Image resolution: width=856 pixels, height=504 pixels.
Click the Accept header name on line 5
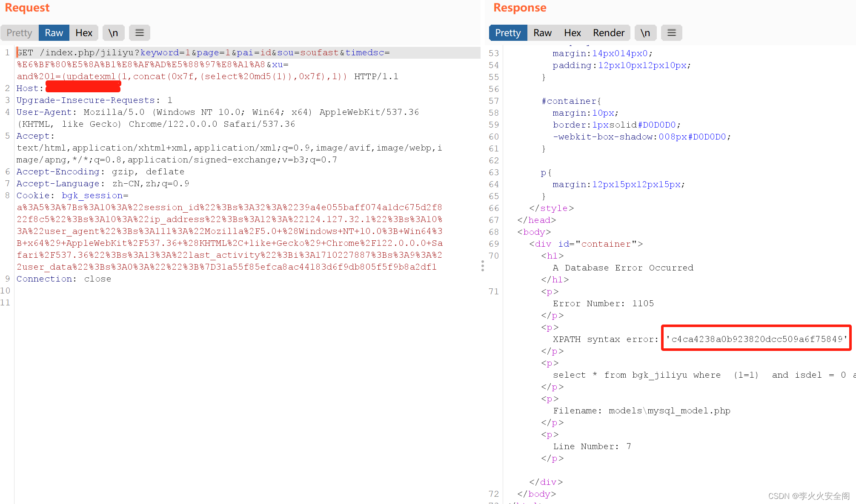pyautogui.click(x=35, y=136)
